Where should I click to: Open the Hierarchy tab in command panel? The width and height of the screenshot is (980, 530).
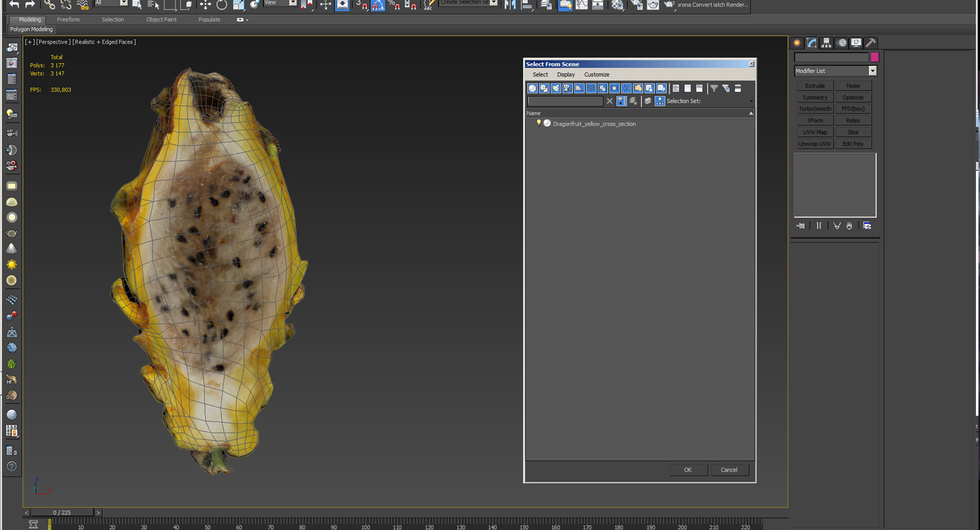(x=826, y=42)
